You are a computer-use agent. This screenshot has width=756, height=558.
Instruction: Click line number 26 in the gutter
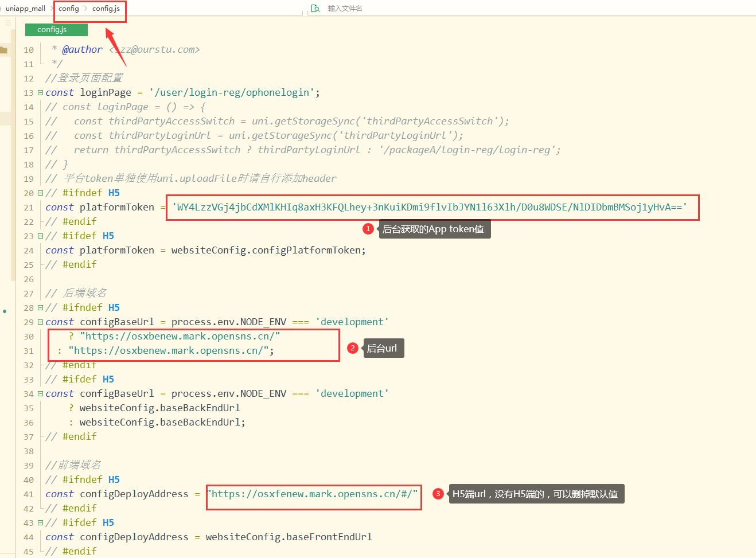(29, 279)
